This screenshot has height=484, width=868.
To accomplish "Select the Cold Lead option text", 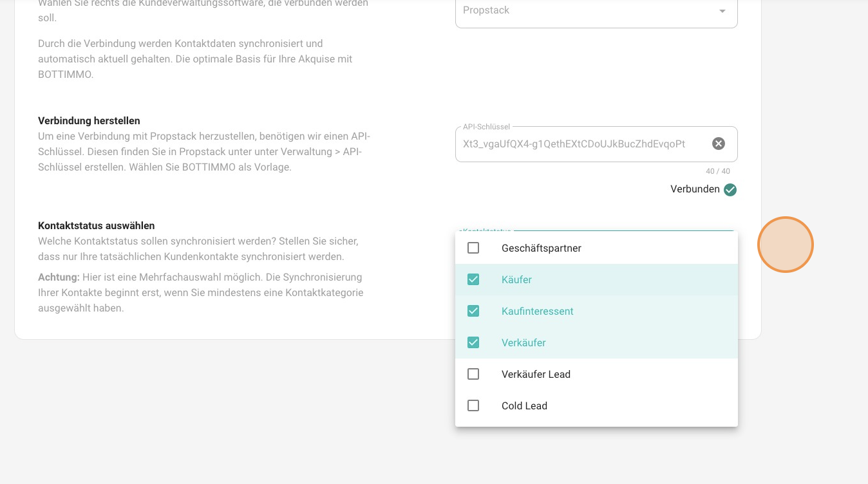I will [524, 406].
